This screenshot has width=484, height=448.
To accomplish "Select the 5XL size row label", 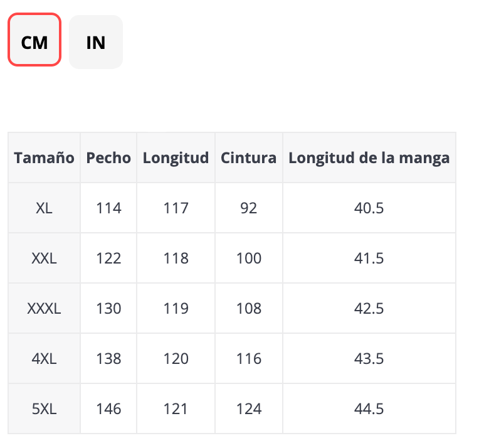I will click(45, 408).
